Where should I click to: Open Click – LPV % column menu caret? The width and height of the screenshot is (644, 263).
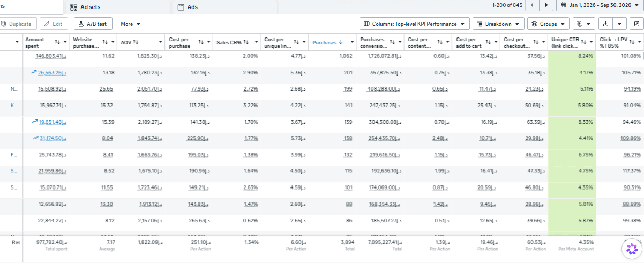639,42
